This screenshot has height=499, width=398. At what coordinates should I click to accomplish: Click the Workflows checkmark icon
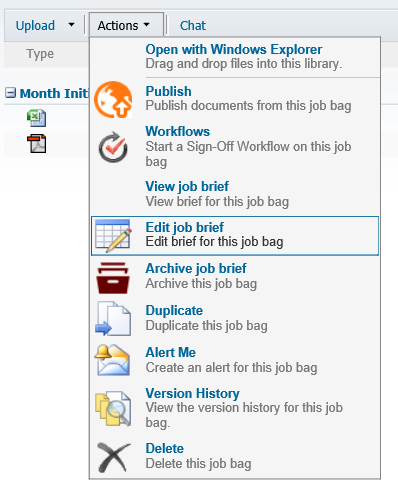coord(113,147)
